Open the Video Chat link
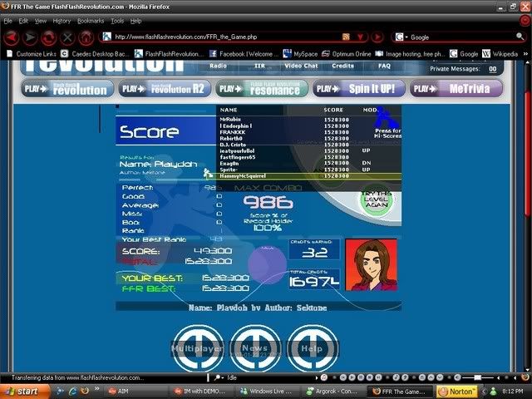The width and height of the screenshot is (532, 399). [300, 66]
